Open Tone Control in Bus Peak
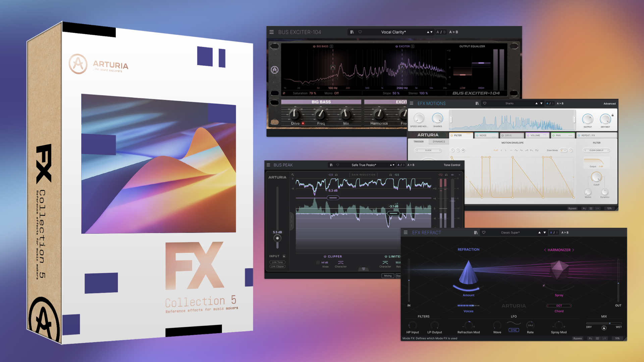Screen dimensions: 644x362 coord(452,165)
